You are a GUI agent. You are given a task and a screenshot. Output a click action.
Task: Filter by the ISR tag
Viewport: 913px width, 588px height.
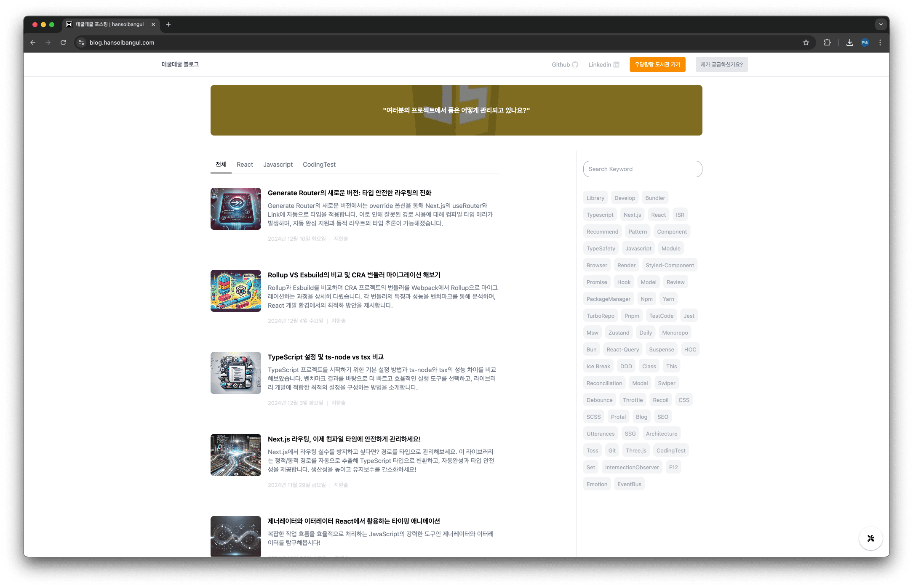[x=680, y=215]
